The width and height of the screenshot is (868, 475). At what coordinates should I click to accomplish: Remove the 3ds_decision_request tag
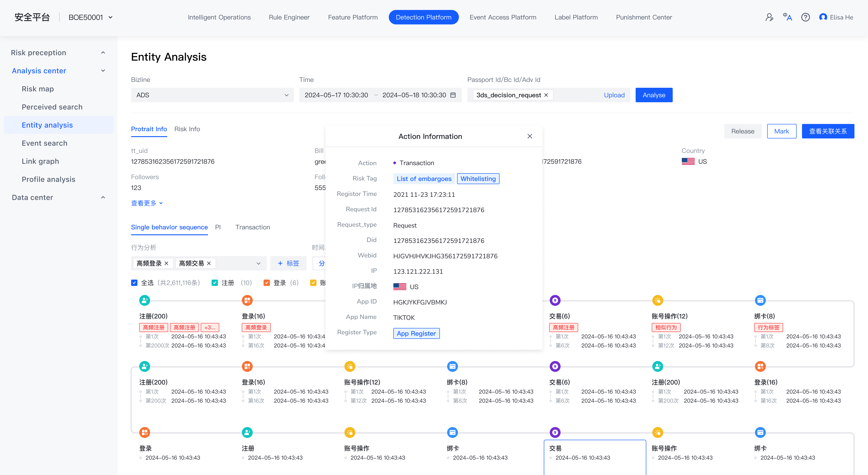(546, 95)
